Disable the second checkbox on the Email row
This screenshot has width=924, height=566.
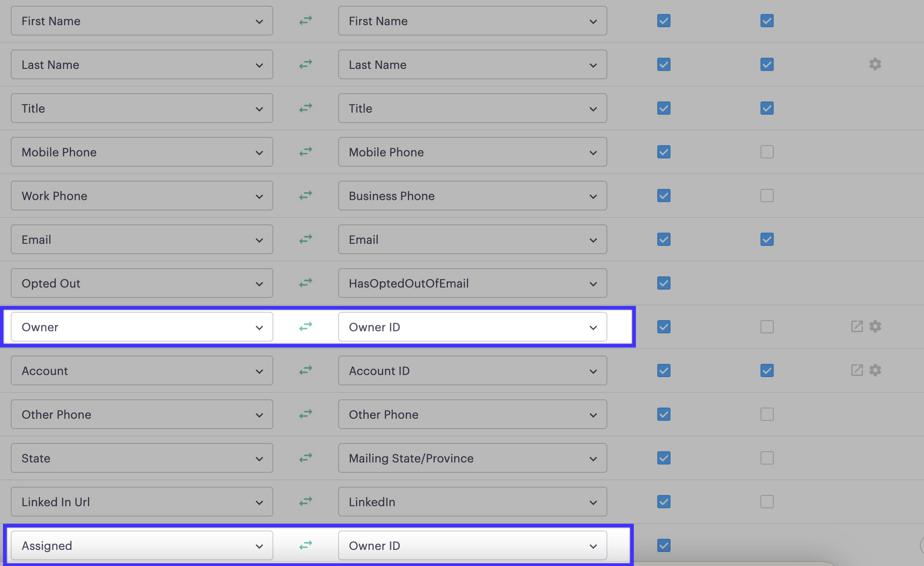[767, 239]
